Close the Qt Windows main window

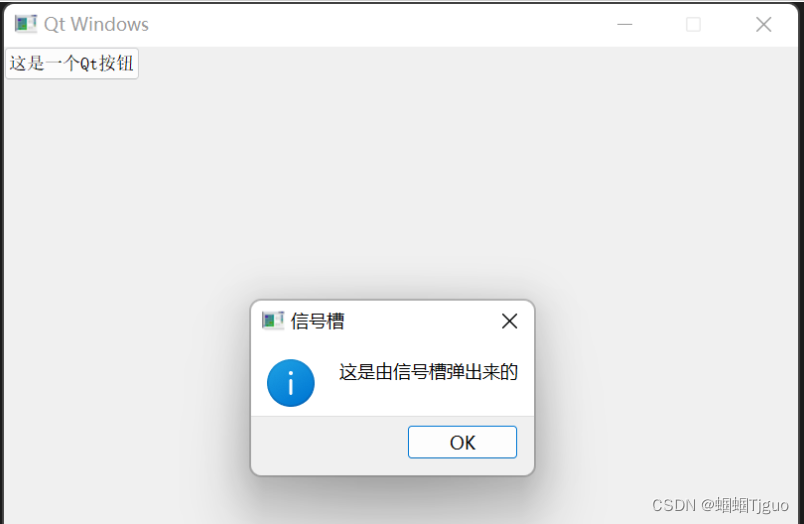pos(763,24)
